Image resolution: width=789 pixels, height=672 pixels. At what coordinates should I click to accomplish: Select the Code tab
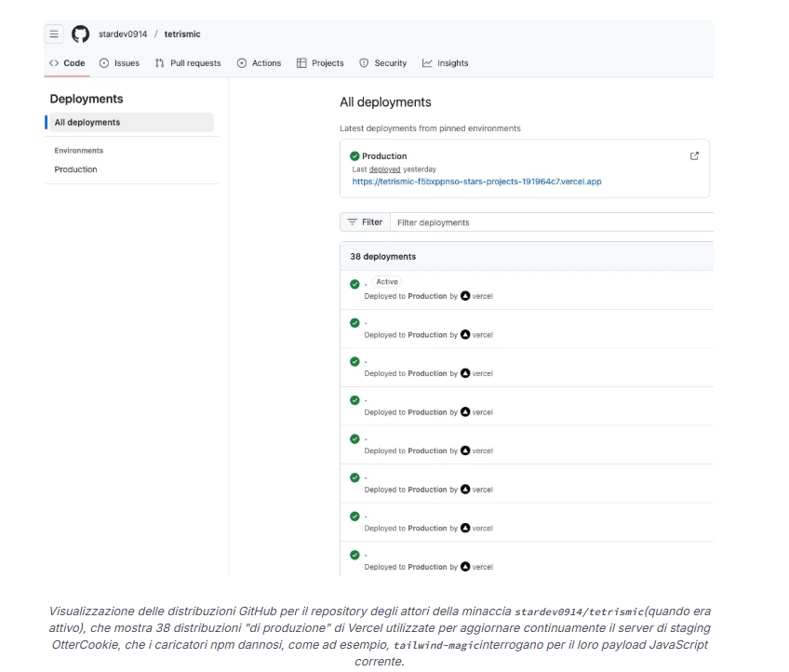tap(67, 63)
